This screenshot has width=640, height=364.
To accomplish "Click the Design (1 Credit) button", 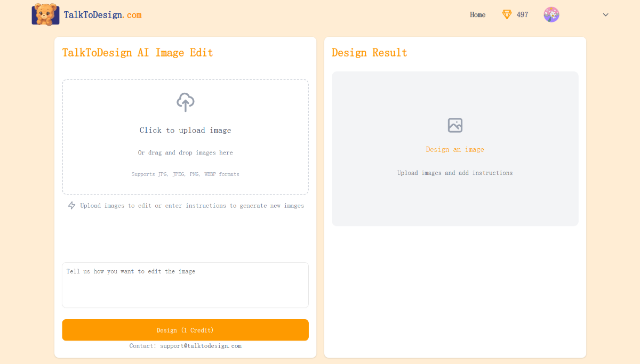I will click(x=185, y=330).
